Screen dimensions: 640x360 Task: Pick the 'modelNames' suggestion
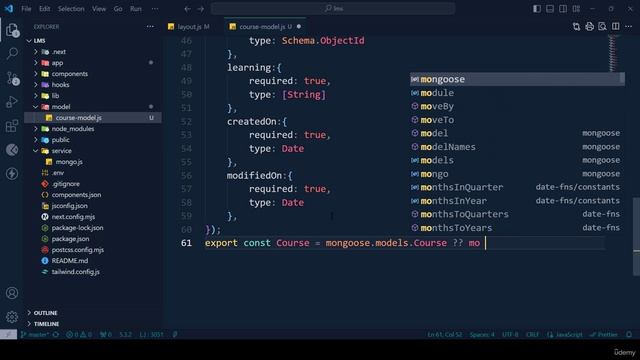click(517, 147)
